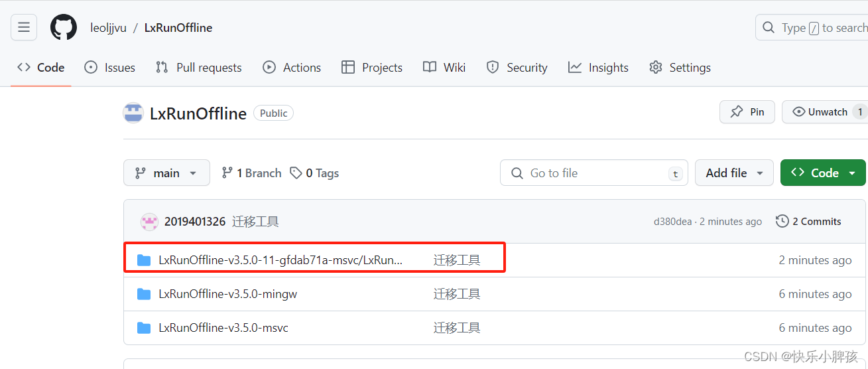Focus the Type / to search field
Image resolution: width=868 pixels, height=369 pixels.
812,28
